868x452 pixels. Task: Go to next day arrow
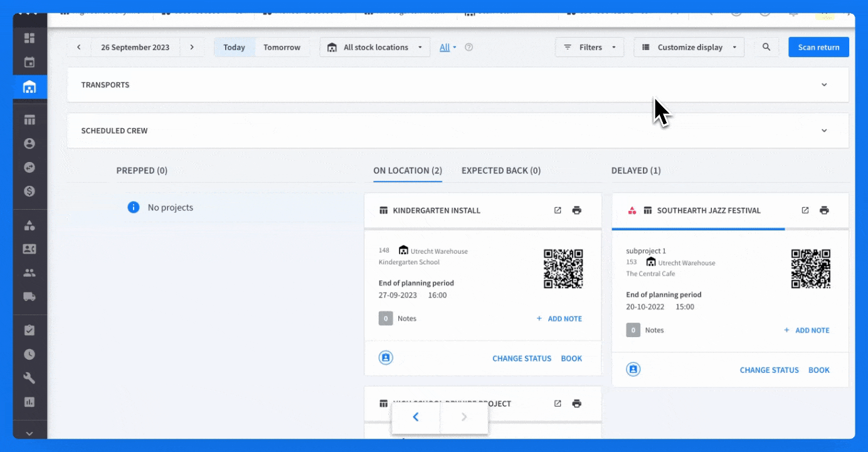click(192, 47)
